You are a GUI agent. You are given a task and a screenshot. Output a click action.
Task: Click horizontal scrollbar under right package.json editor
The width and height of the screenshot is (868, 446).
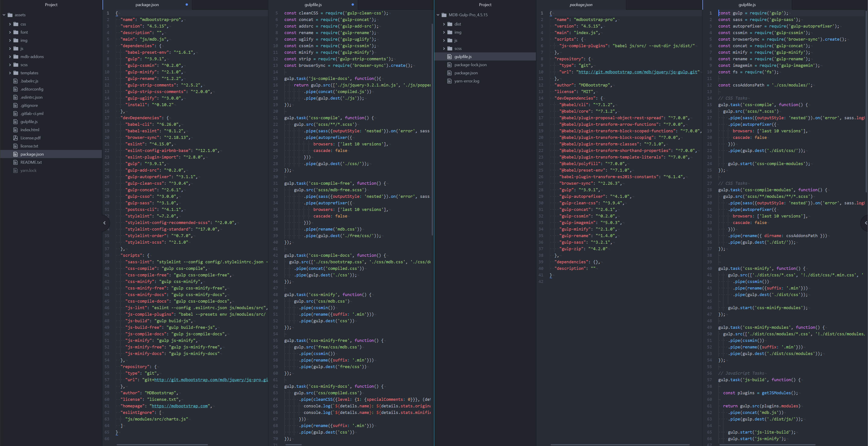click(x=620, y=445)
